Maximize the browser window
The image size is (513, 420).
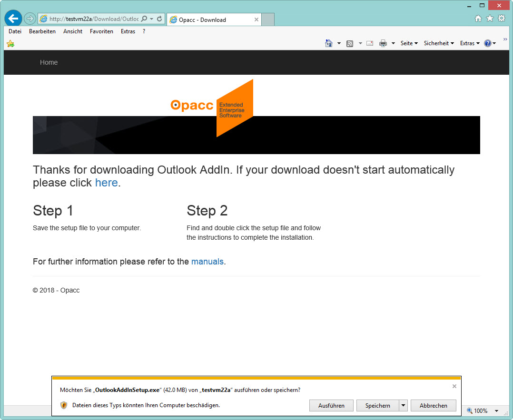(482, 5)
